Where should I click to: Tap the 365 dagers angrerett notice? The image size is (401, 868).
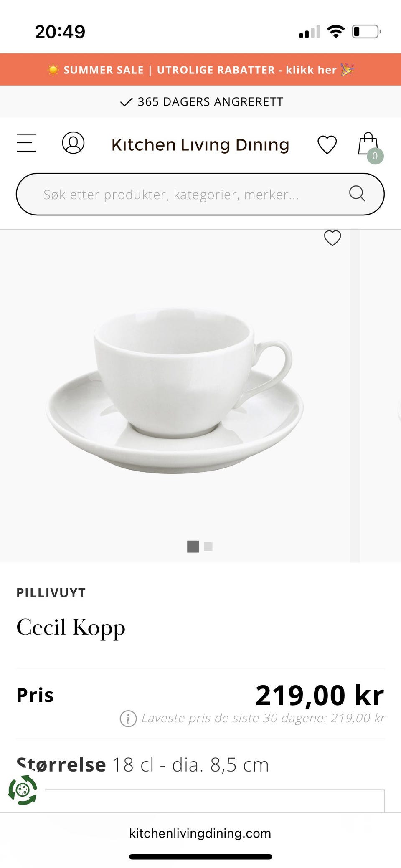(200, 102)
